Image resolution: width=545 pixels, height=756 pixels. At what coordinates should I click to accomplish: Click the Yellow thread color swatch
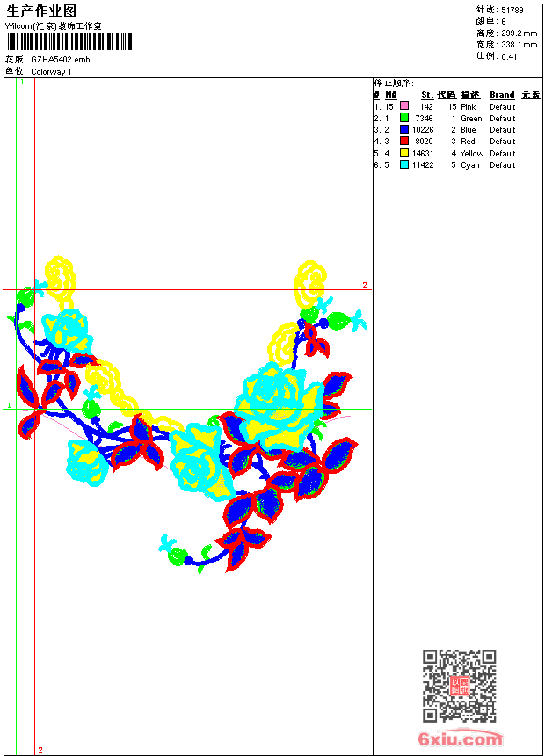click(x=404, y=153)
